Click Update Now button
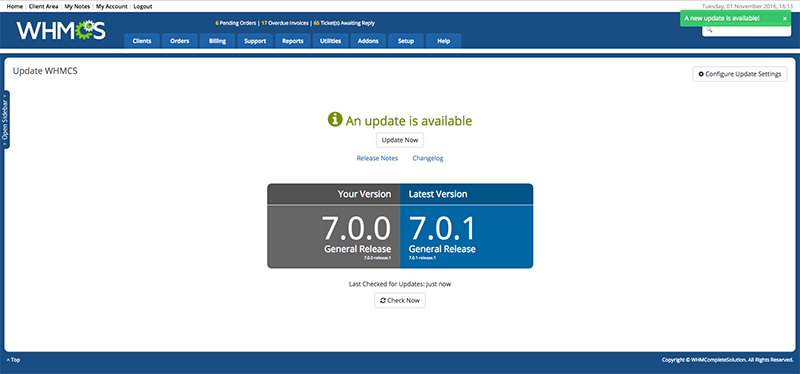 coord(400,140)
